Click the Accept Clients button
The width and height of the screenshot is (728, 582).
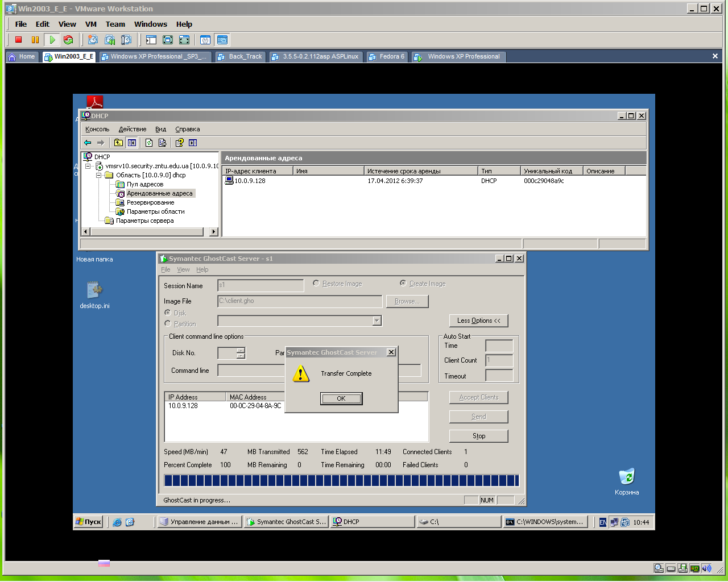click(x=479, y=397)
